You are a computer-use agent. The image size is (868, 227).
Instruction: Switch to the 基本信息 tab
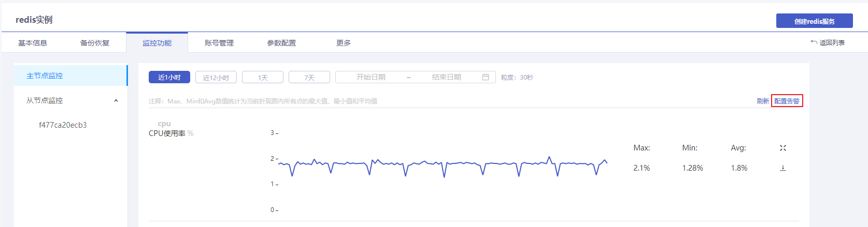click(x=33, y=43)
